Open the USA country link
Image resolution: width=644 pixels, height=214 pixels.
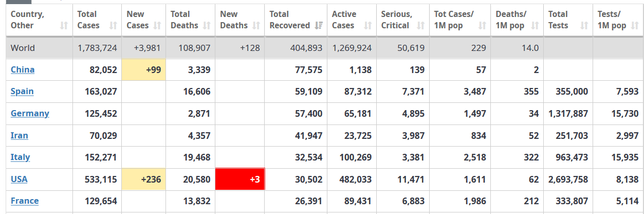pos(19,179)
